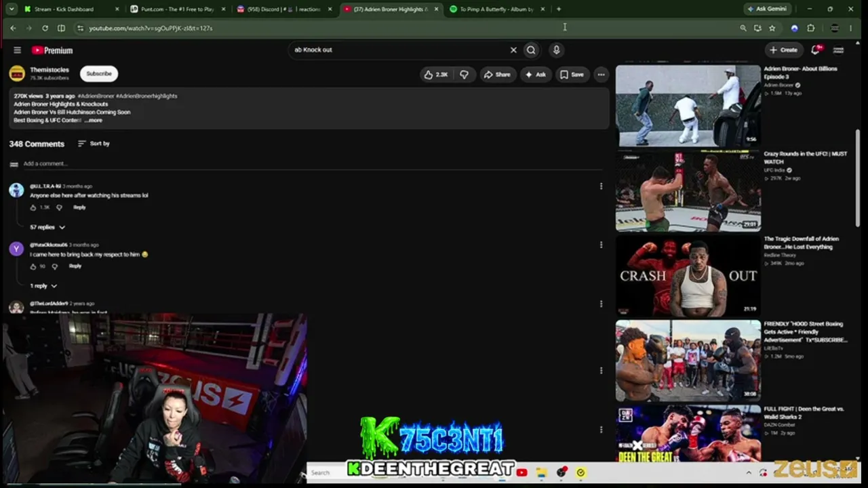Open the Themistocles channel avatar
The image size is (868, 488).
pyautogui.click(x=17, y=73)
